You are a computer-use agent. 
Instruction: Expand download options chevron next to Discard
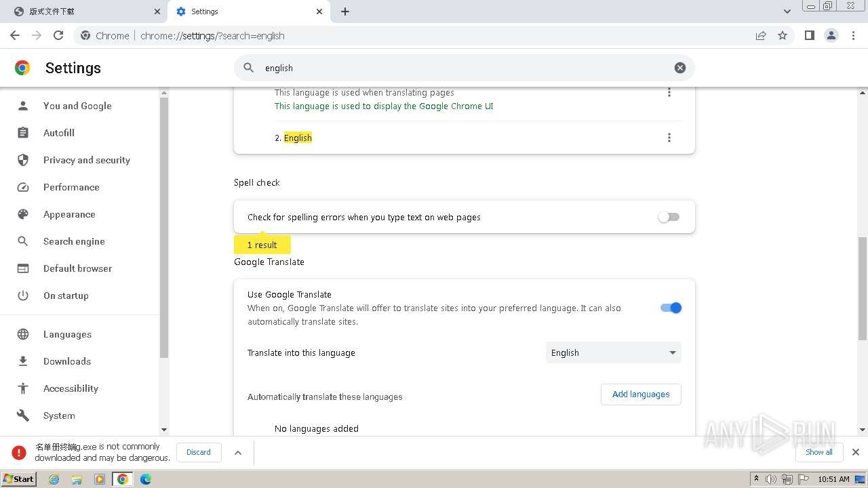[238, 453]
